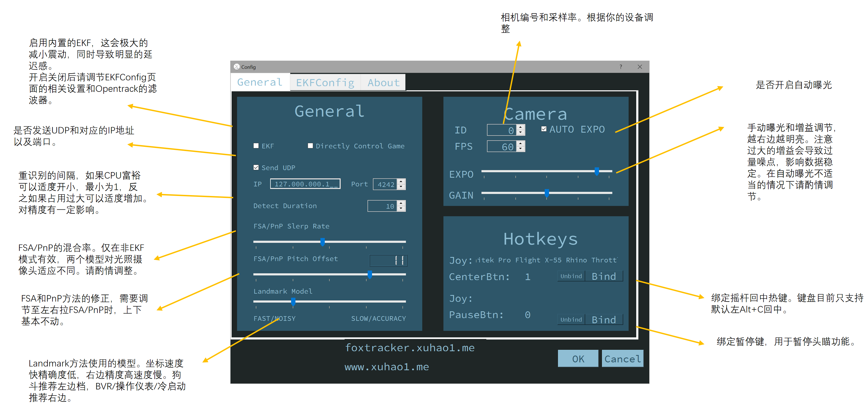868x413 pixels.
Task: Uncheck the Send UDP checkbox
Action: (256, 167)
